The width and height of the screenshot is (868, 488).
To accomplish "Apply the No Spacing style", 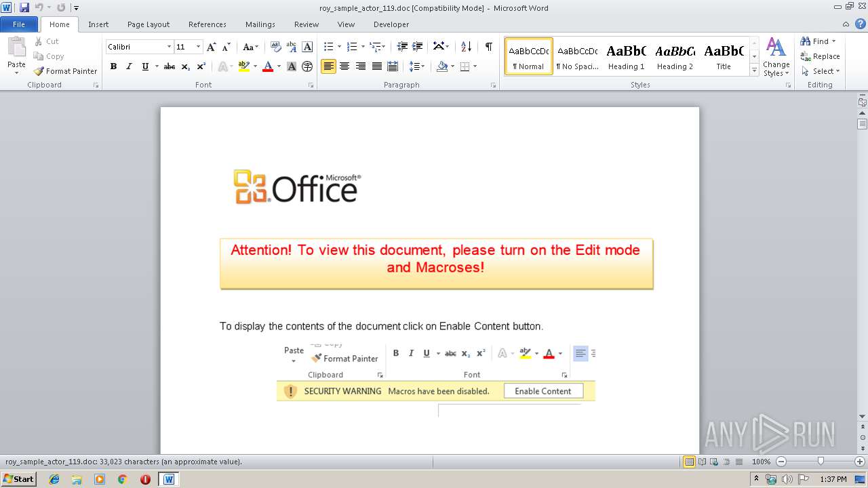I will tap(577, 56).
